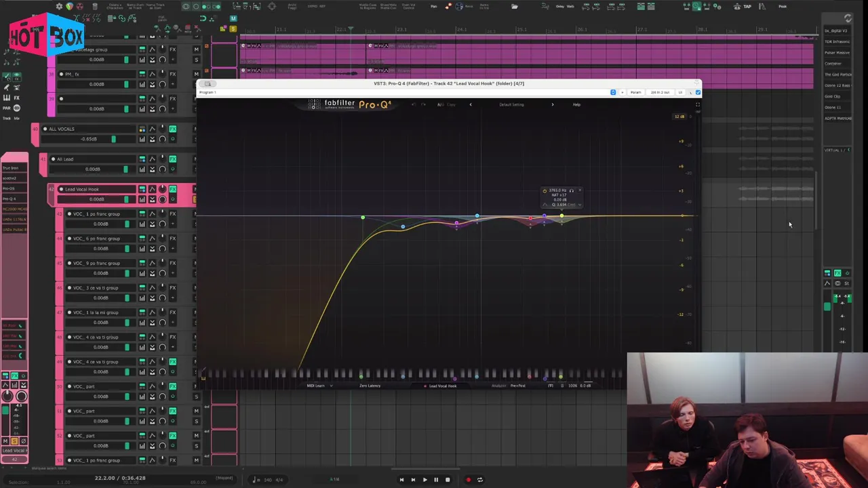Open Zero Latency processing mode menu

[x=370, y=386]
